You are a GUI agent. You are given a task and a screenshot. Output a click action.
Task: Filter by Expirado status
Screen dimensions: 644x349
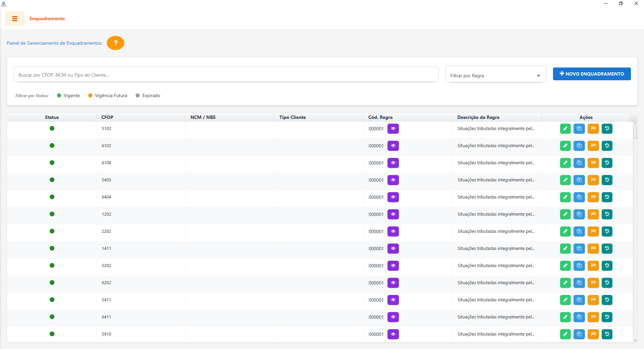[x=148, y=95]
